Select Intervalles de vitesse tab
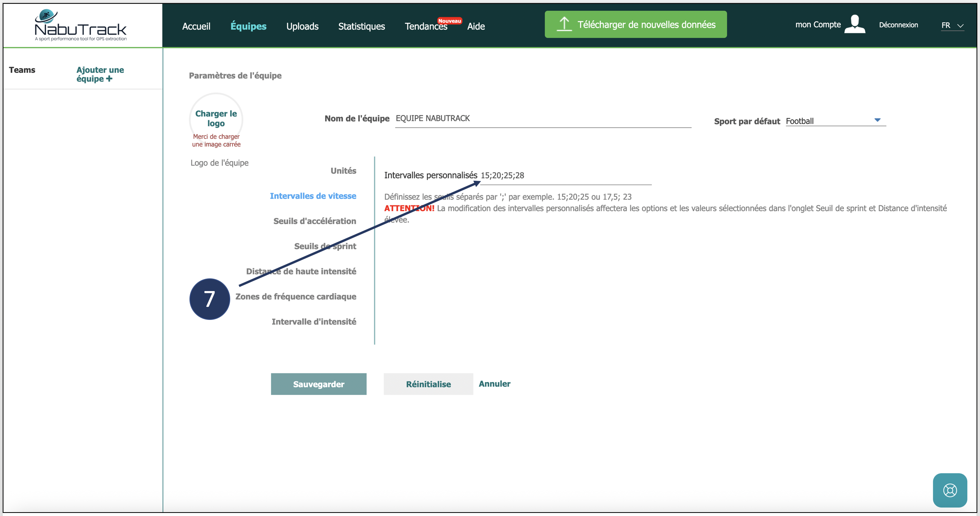Screen dimensions: 980x516 coord(313,196)
